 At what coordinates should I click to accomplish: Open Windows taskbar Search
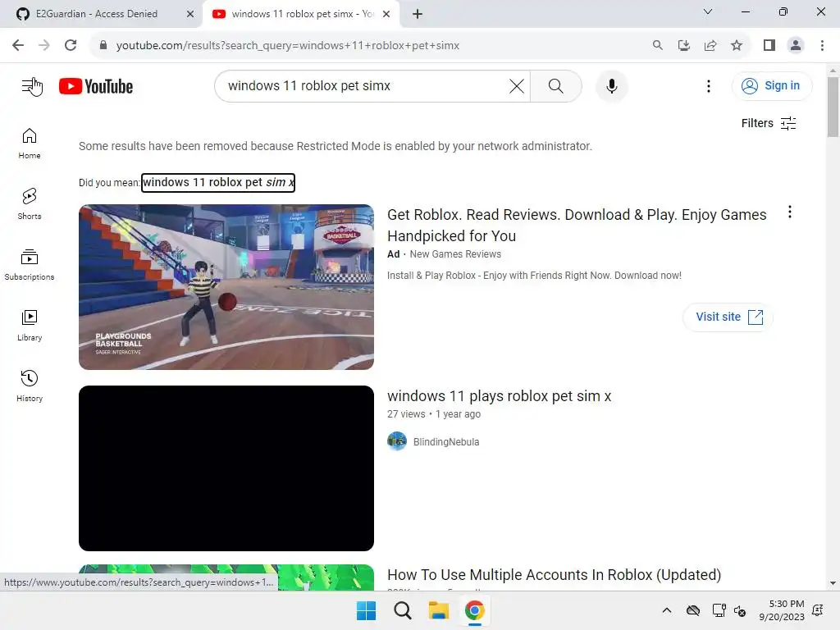click(x=402, y=610)
